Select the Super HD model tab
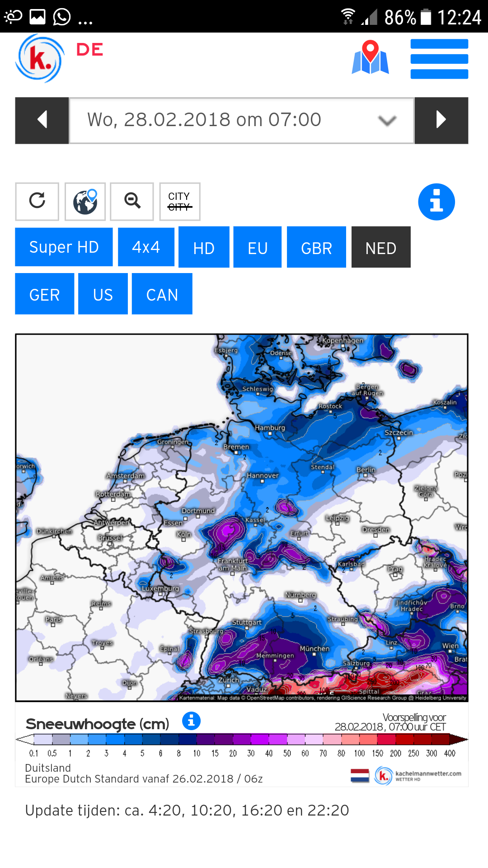Viewport: 488px width, 868px height. 64,247
